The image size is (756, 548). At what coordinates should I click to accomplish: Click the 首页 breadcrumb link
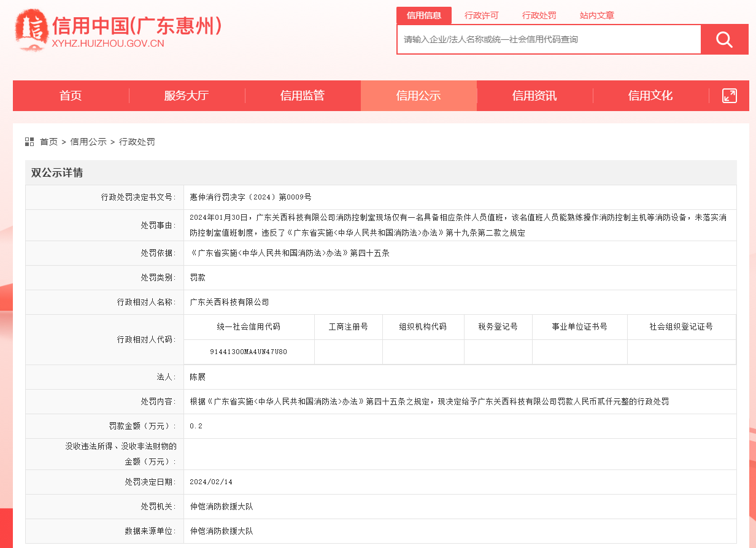click(48, 142)
